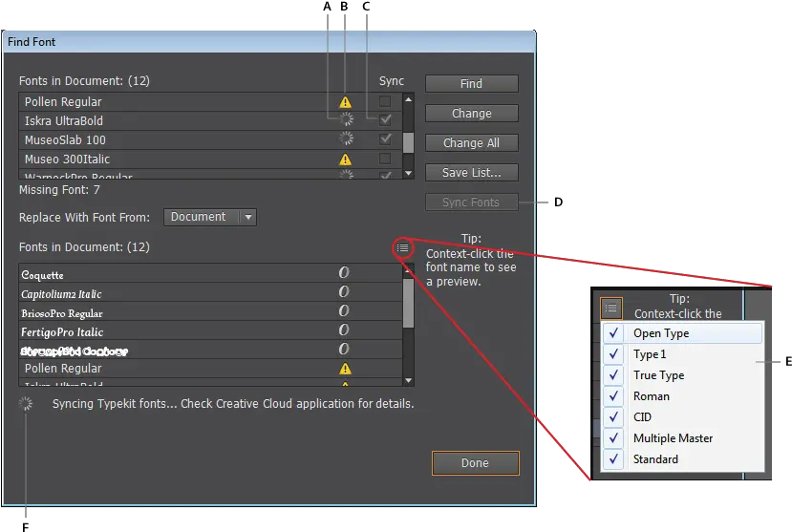792x532 pixels.
Task: Select BriosoPro Regular in replacement list
Action: 210,311
